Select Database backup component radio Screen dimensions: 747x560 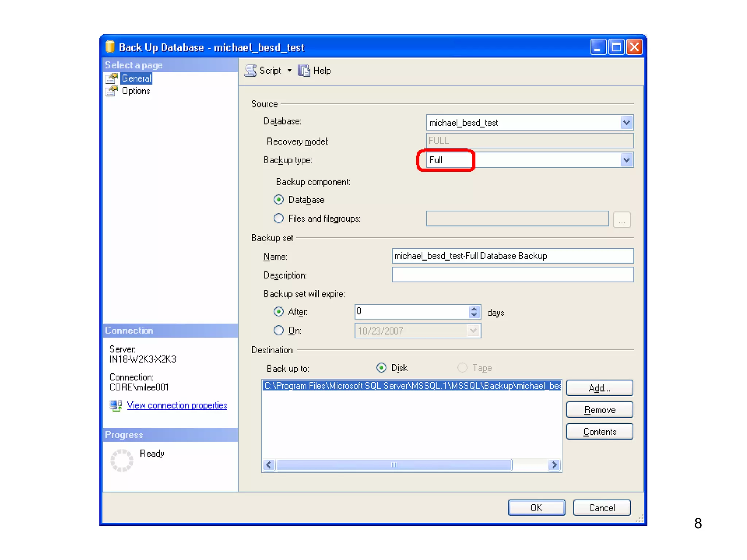279,199
